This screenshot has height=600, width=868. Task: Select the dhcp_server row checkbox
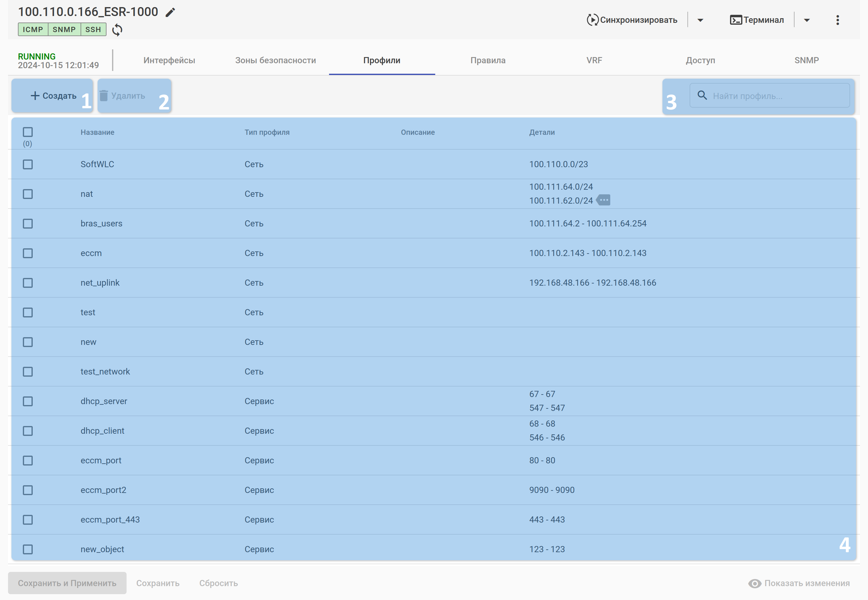28,401
